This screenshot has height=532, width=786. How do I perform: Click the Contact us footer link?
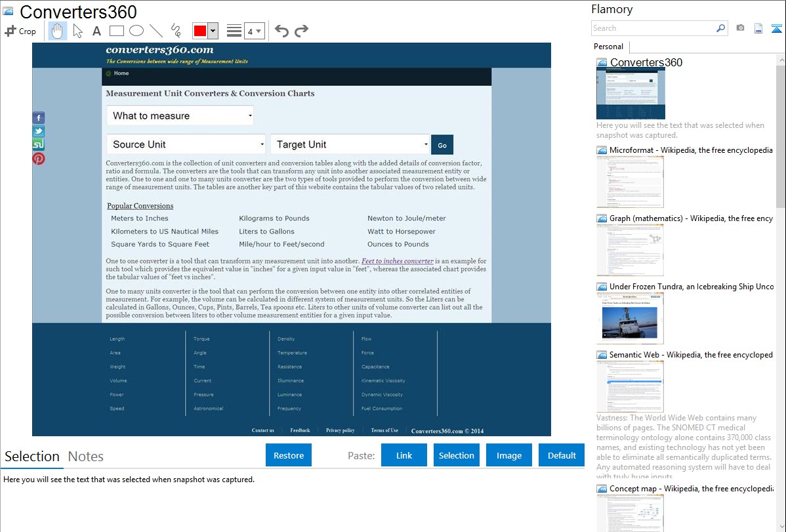point(262,430)
